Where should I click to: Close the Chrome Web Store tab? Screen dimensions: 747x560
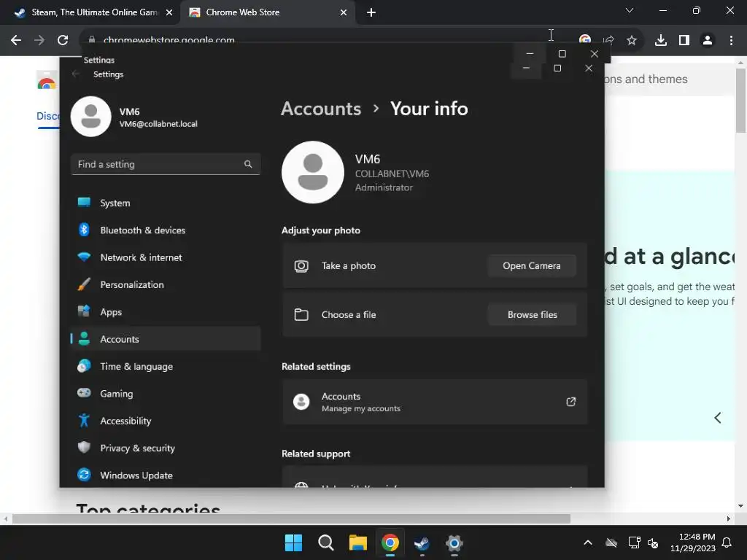tap(344, 12)
